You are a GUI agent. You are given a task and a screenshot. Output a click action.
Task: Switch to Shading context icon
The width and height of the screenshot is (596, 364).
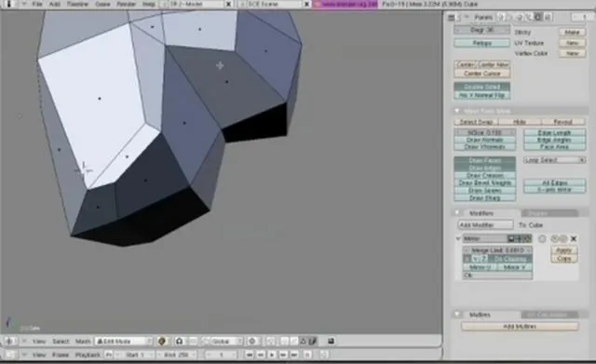[x=520, y=17]
